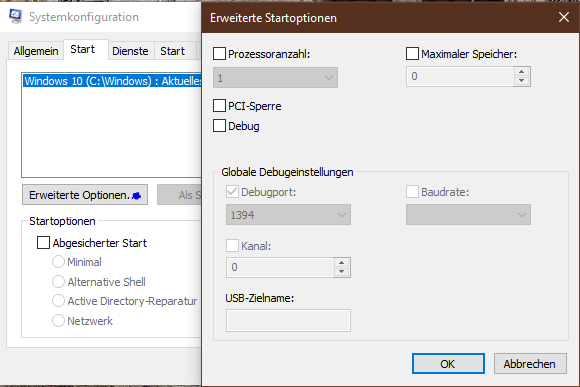Increase Maximaler Speicher with up arrow
Viewport: 580px width, 387px height.
point(522,72)
